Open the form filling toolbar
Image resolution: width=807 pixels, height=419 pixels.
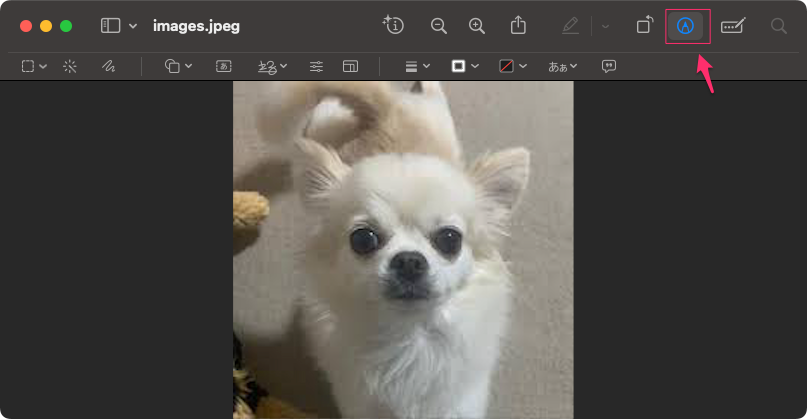[733, 25]
